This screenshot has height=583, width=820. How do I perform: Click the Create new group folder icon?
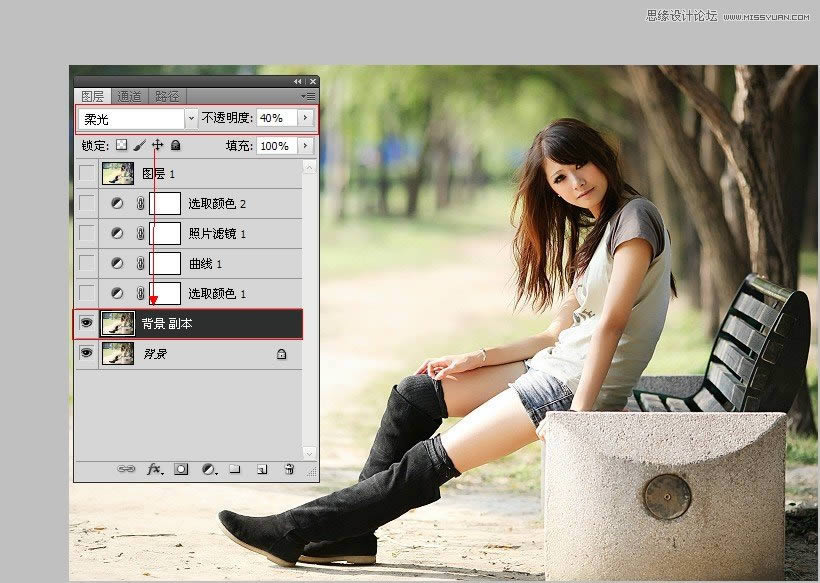[x=236, y=468]
